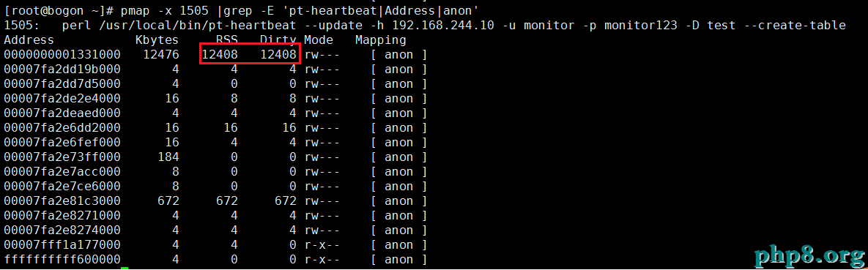Click address 00007fa2e81c3000
Viewport: 868px width, 270px height.
point(62,200)
